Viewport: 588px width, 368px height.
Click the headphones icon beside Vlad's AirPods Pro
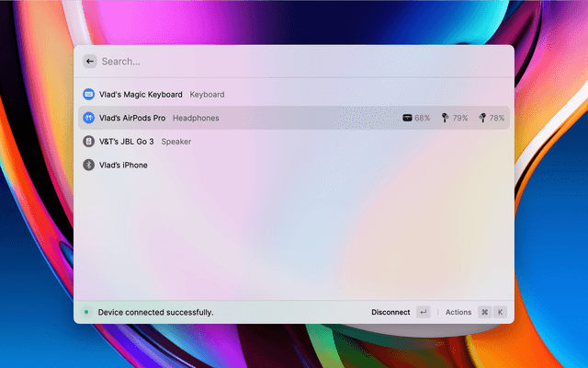tap(89, 118)
